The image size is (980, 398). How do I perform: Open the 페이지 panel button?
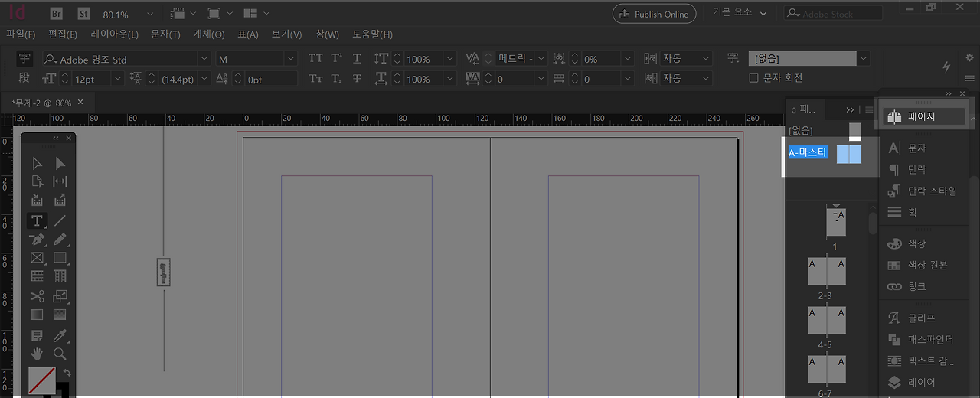tap(922, 117)
